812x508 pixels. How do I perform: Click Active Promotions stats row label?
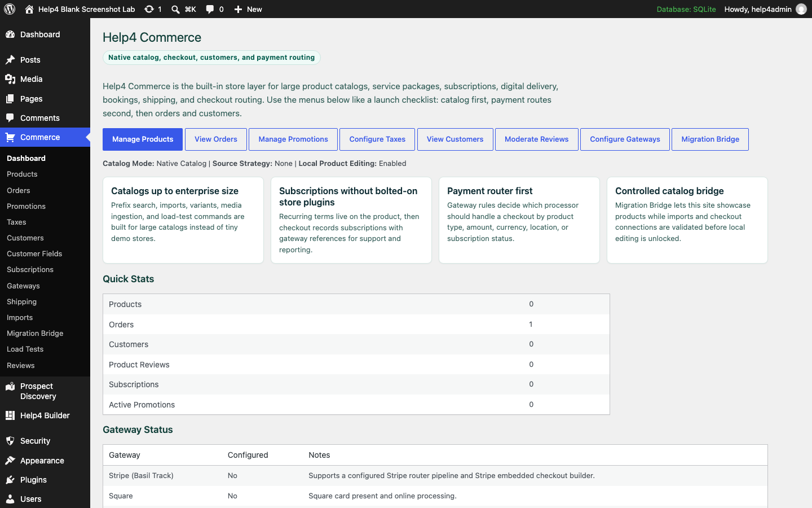point(142,405)
